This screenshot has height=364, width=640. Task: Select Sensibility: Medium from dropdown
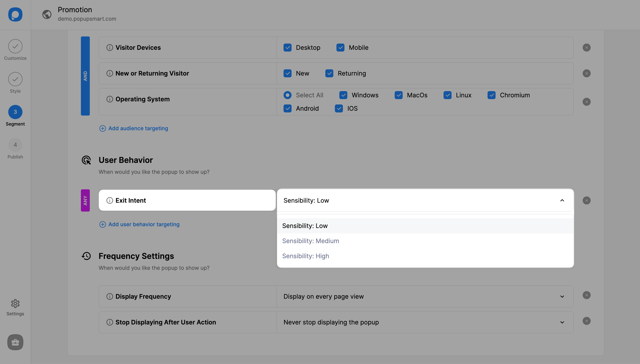[x=311, y=240]
